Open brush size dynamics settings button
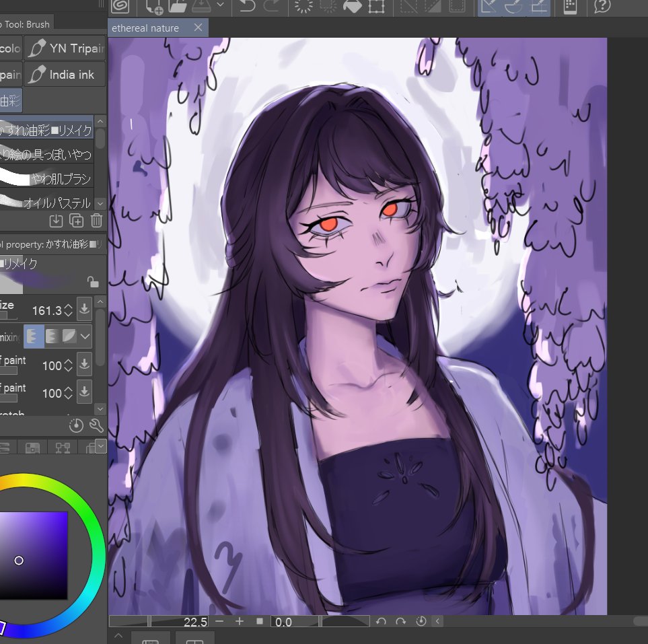The width and height of the screenshot is (648, 644). click(85, 309)
